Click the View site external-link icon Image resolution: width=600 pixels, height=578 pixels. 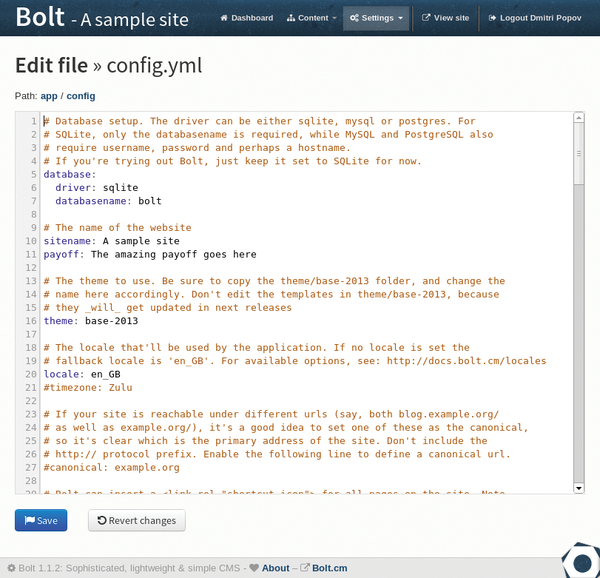tap(426, 18)
